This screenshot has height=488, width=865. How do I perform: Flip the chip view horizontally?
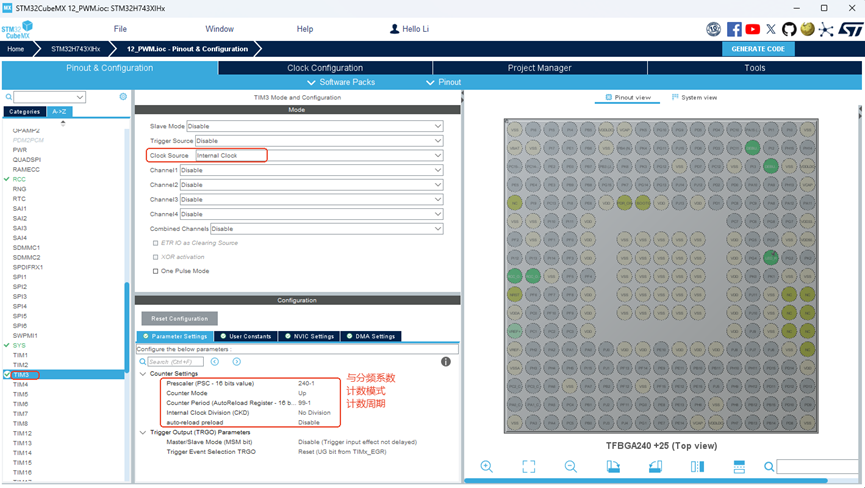tap(697, 466)
